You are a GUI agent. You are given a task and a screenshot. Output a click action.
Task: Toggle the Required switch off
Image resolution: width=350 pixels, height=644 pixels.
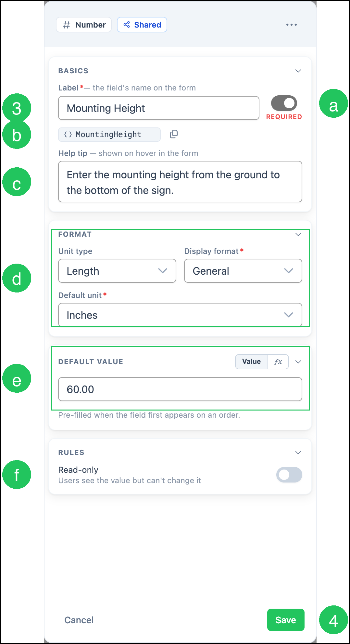tap(284, 103)
